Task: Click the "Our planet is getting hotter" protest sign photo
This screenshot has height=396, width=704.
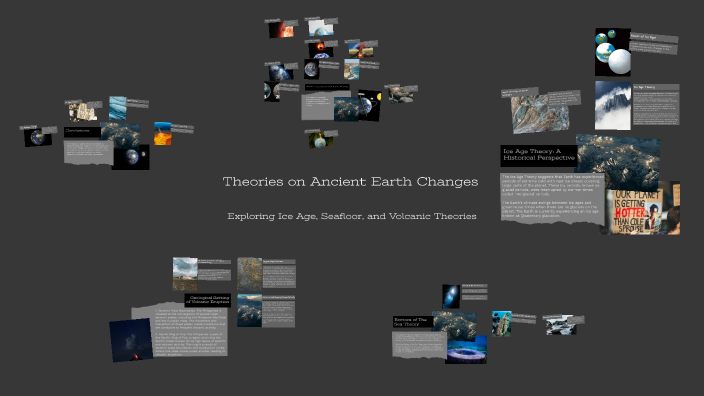Action: [x=641, y=208]
